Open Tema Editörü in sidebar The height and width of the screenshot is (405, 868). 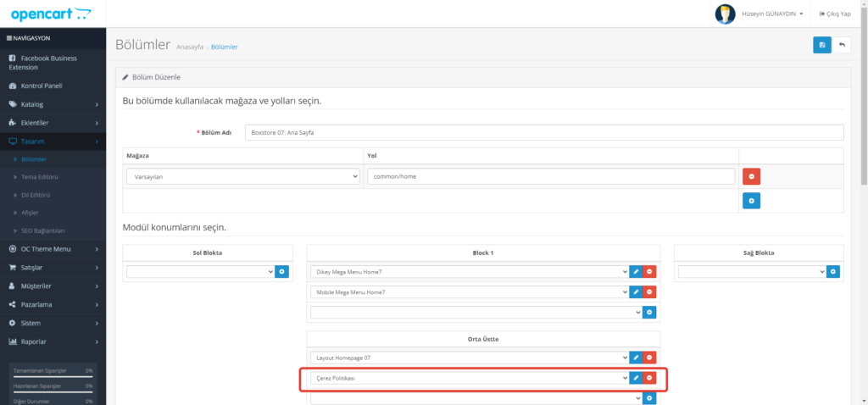[x=40, y=177]
